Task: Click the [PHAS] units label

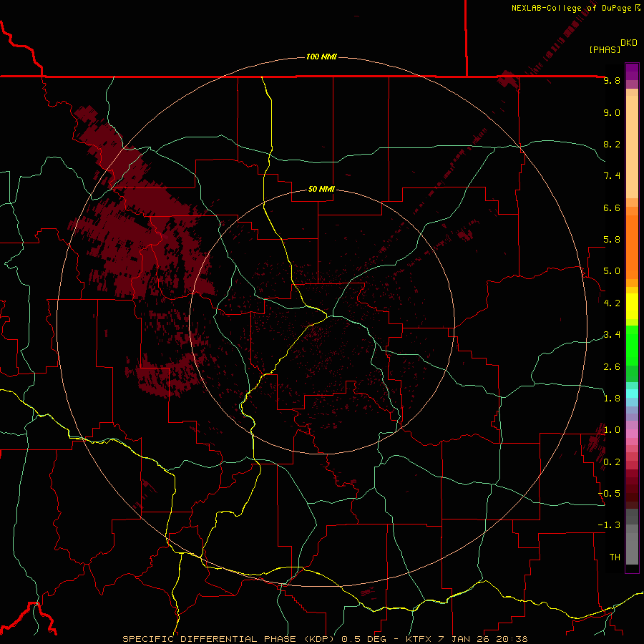Action: pyautogui.click(x=605, y=49)
